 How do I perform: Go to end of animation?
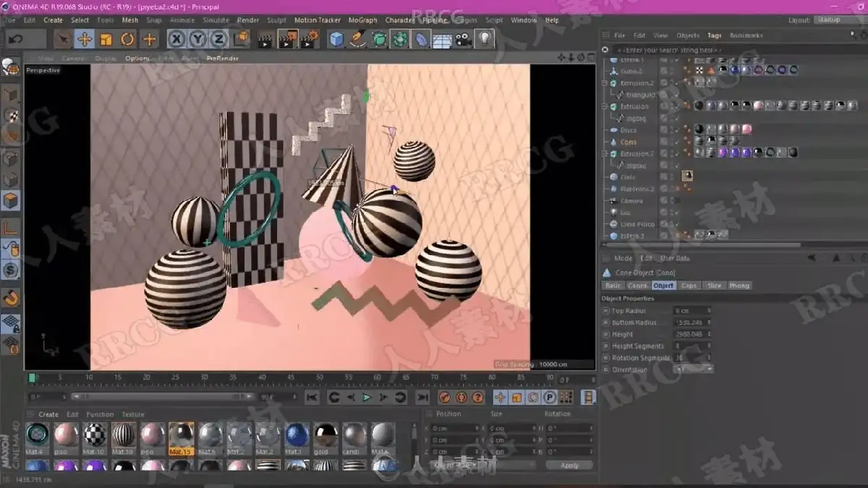coord(423,398)
